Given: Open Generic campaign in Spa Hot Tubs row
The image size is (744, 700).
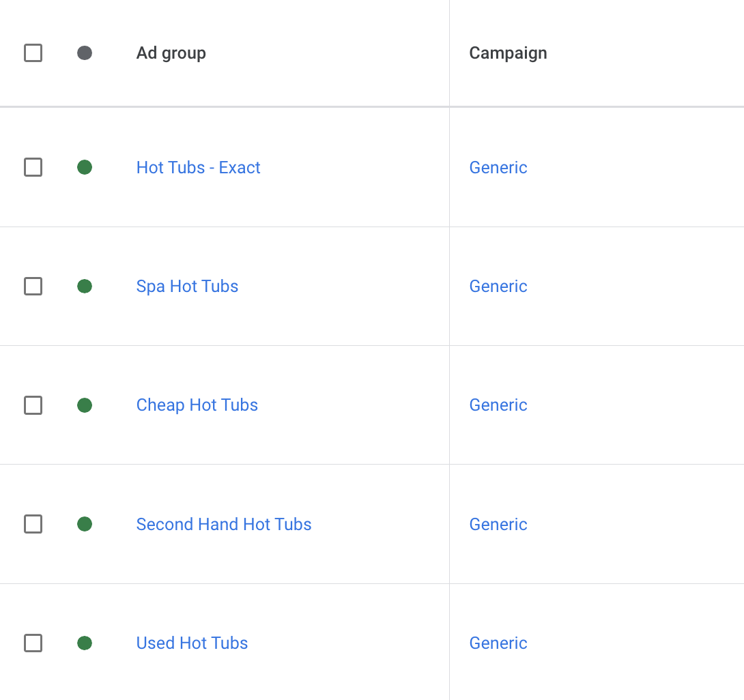Looking at the screenshot, I should click(498, 286).
